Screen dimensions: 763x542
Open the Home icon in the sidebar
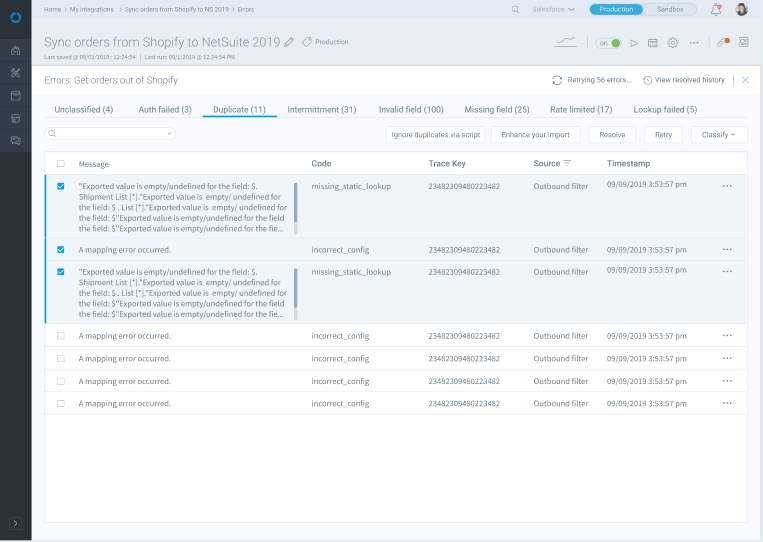coord(15,50)
